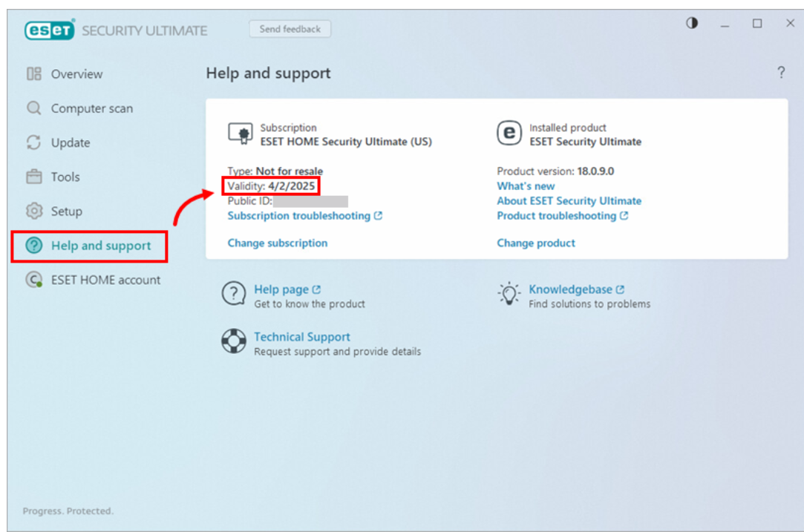This screenshot has height=532, width=804.
Task: Open the Overview section
Action: 76,73
